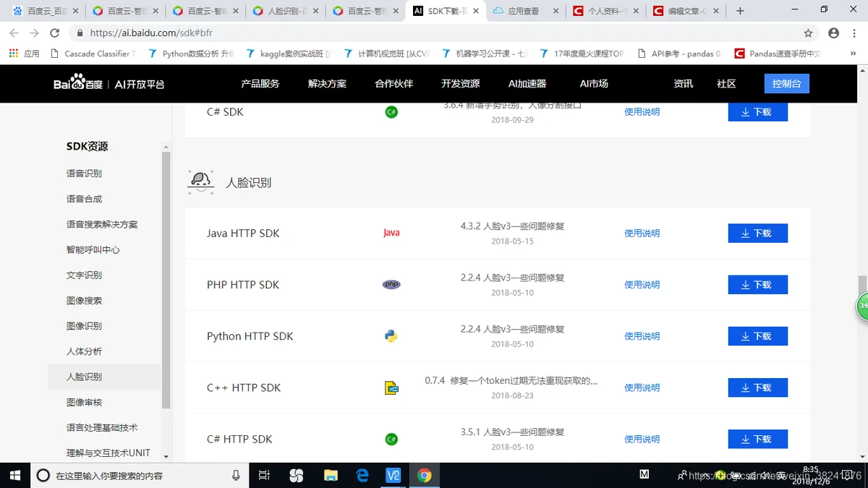Select 语音合成 in the SDK sidebar

(84, 199)
